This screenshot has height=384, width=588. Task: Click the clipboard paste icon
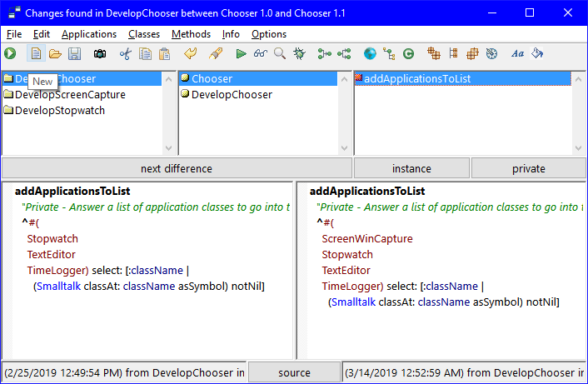pyautogui.click(x=165, y=54)
